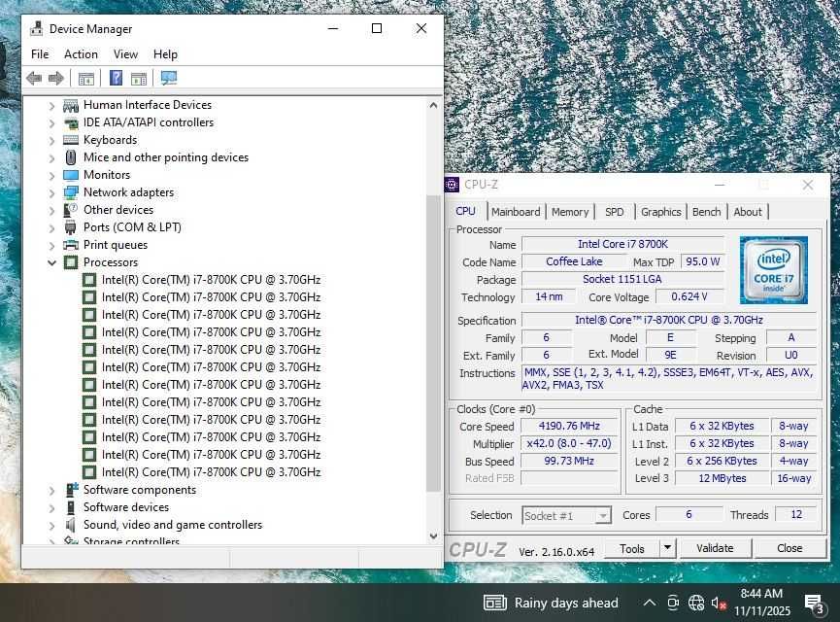Click the Specification field Intel Core i7-8700K
Viewport: 840px width, 622px height.
[x=668, y=320]
